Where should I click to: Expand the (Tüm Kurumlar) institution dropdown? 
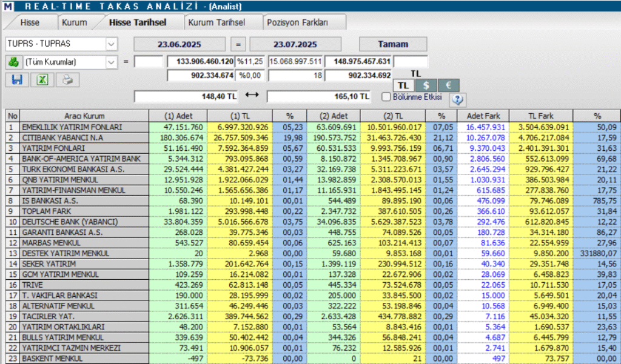[112, 62]
